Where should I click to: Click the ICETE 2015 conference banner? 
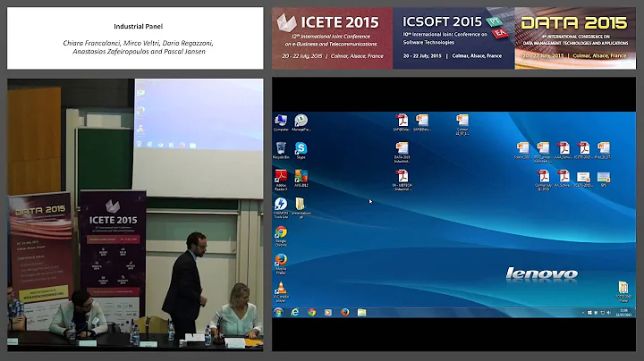332,38
